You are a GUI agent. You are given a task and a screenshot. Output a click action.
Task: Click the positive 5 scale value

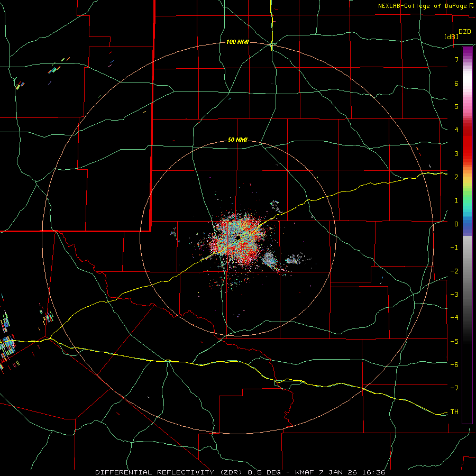click(456, 106)
